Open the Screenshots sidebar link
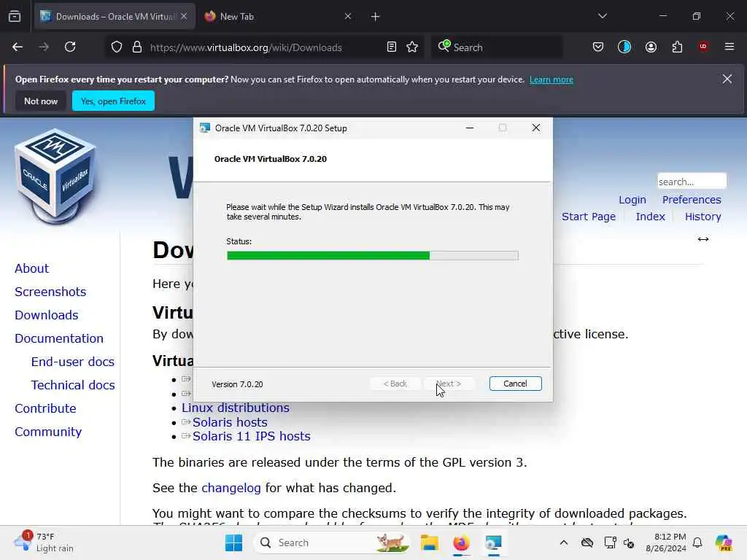Screen dimensions: 747x560 click(50, 292)
